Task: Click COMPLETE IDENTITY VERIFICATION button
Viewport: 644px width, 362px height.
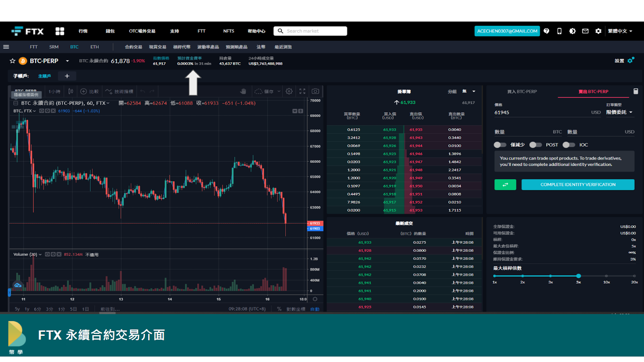Action: [x=578, y=185]
